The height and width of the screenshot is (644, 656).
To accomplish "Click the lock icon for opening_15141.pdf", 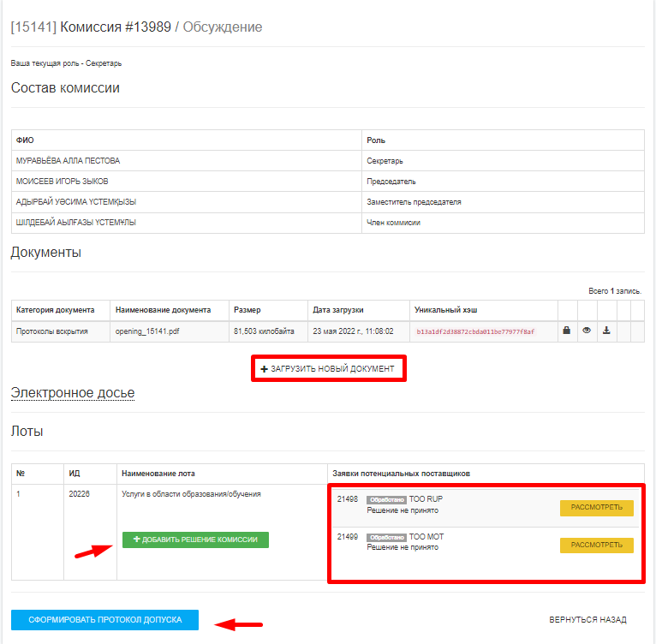I will click(x=566, y=331).
